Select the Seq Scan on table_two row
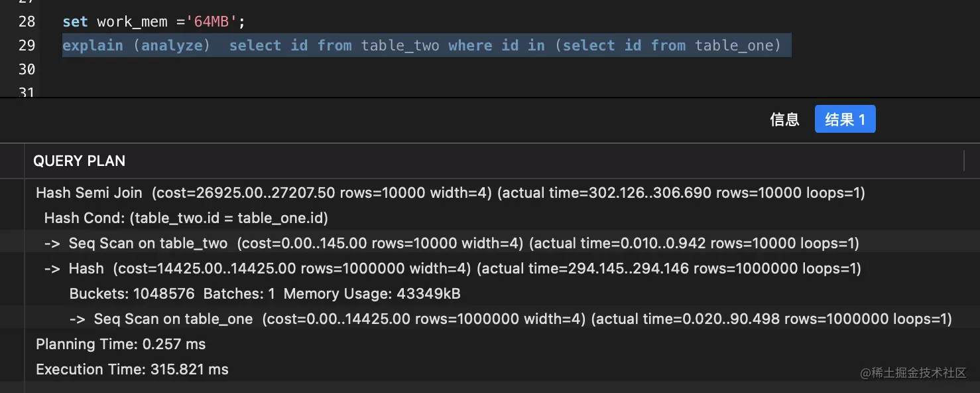This screenshot has width=980, height=393. pos(451,244)
